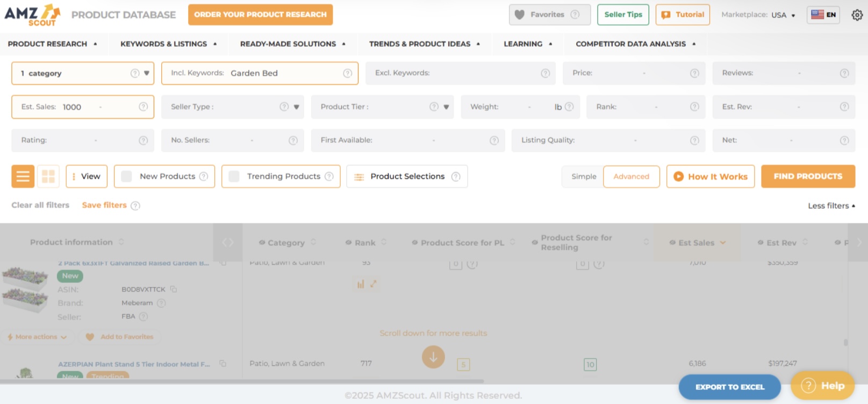This screenshot has width=868, height=404.
Task: Click the AMZScout logo
Action: pyautogui.click(x=32, y=15)
